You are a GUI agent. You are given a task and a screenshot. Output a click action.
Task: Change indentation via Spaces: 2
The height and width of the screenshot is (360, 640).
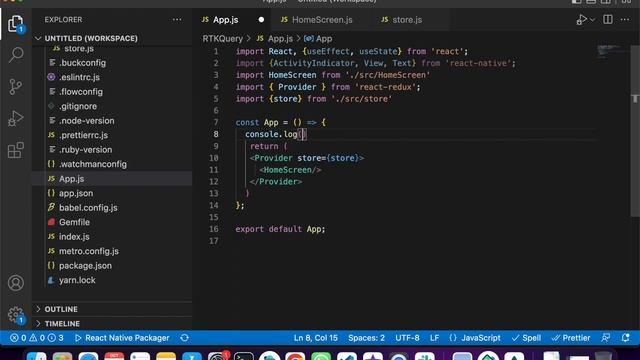[366, 338]
